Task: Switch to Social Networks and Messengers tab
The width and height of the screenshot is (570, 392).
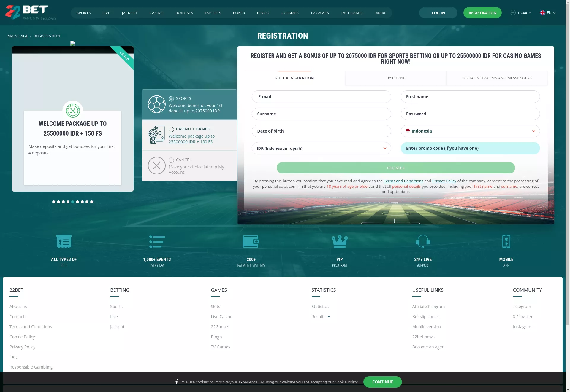Action: click(x=497, y=78)
